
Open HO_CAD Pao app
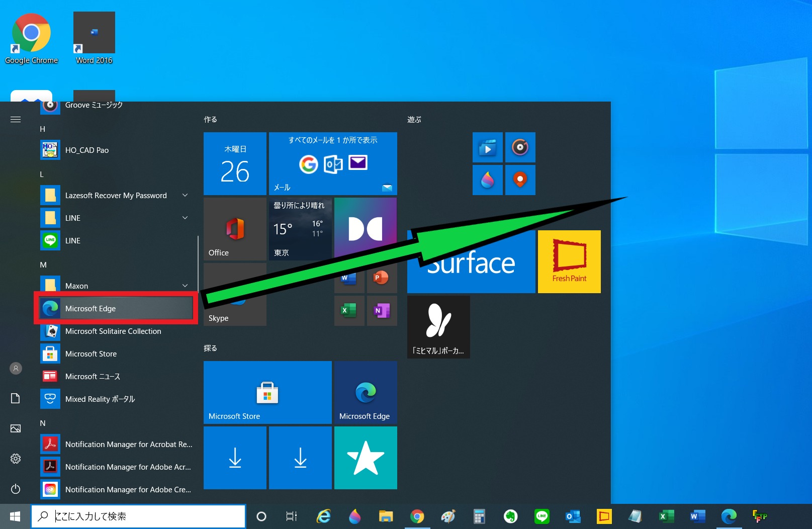tap(116, 150)
